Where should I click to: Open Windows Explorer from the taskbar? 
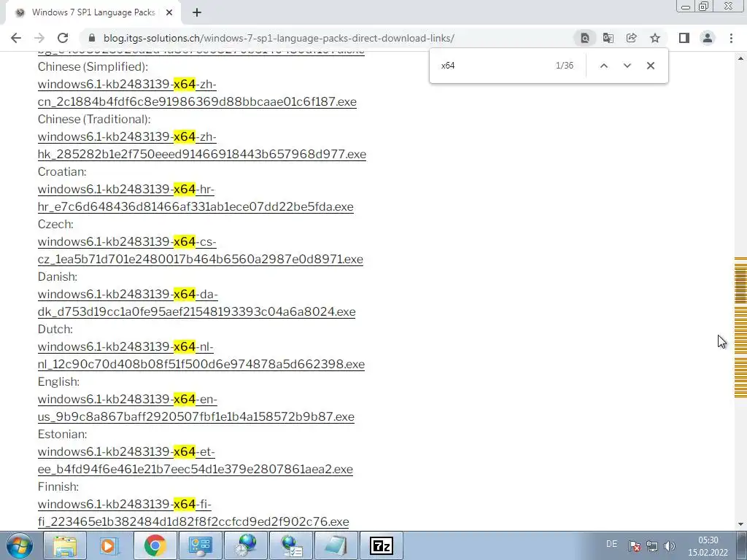tap(65, 545)
